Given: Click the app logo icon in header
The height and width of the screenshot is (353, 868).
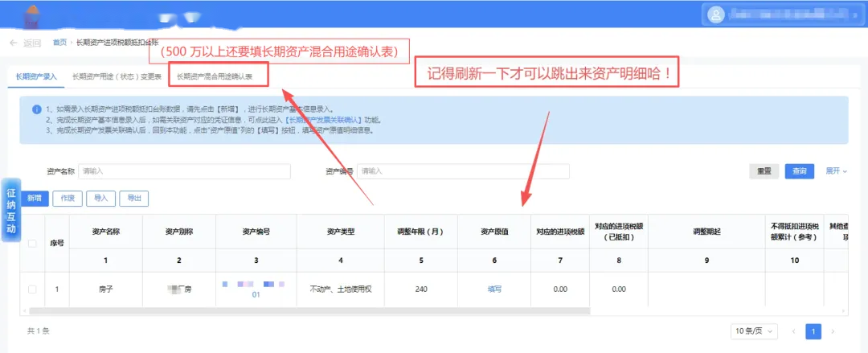Looking at the screenshot, I should tap(31, 15).
